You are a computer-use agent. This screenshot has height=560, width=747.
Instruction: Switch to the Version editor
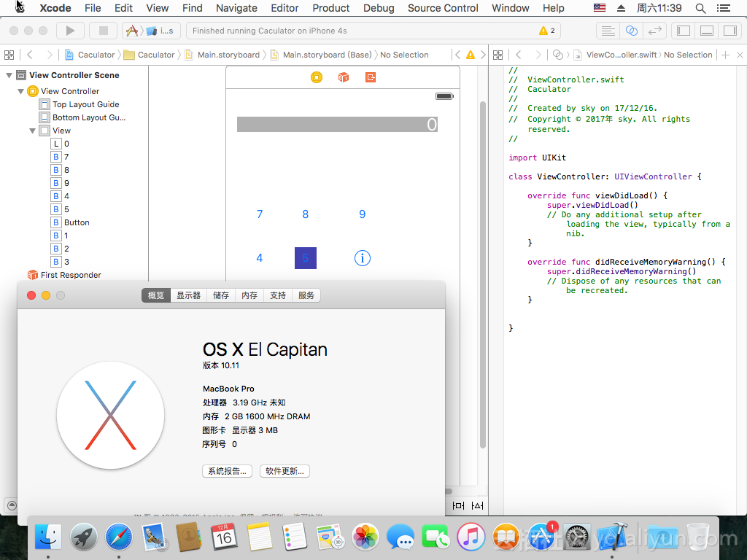(655, 31)
